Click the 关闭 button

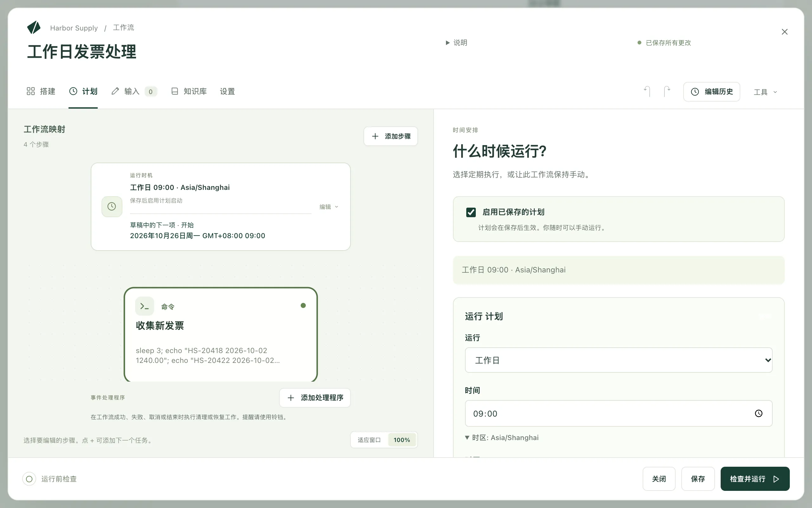tap(659, 479)
